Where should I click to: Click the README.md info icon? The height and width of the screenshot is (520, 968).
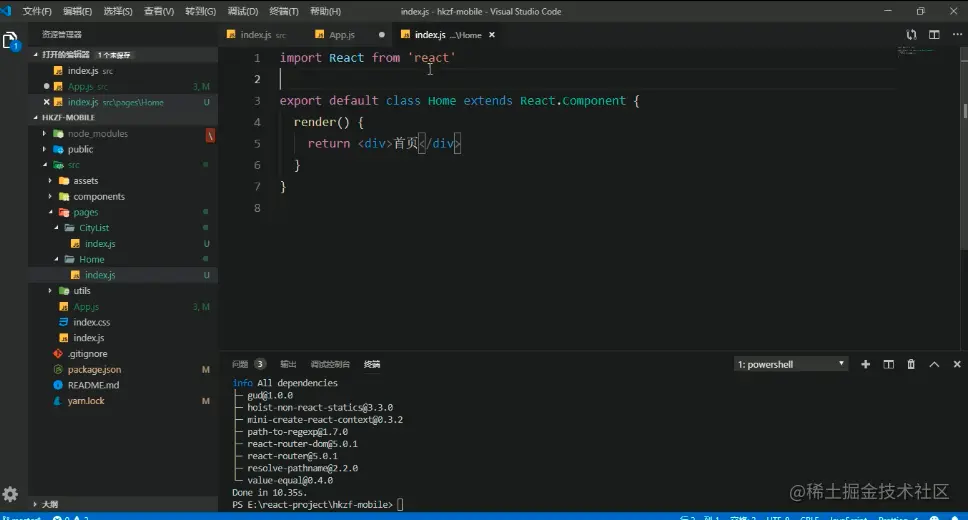click(58, 385)
